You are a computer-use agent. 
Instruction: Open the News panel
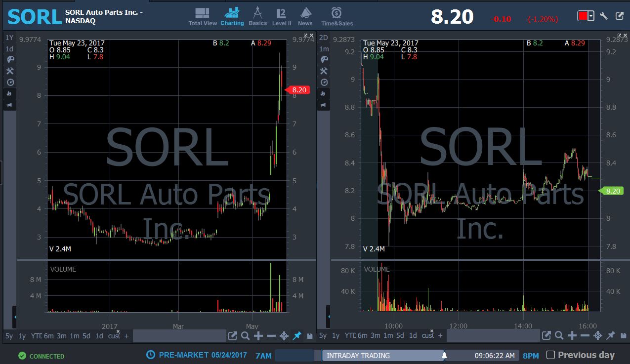coord(305,16)
